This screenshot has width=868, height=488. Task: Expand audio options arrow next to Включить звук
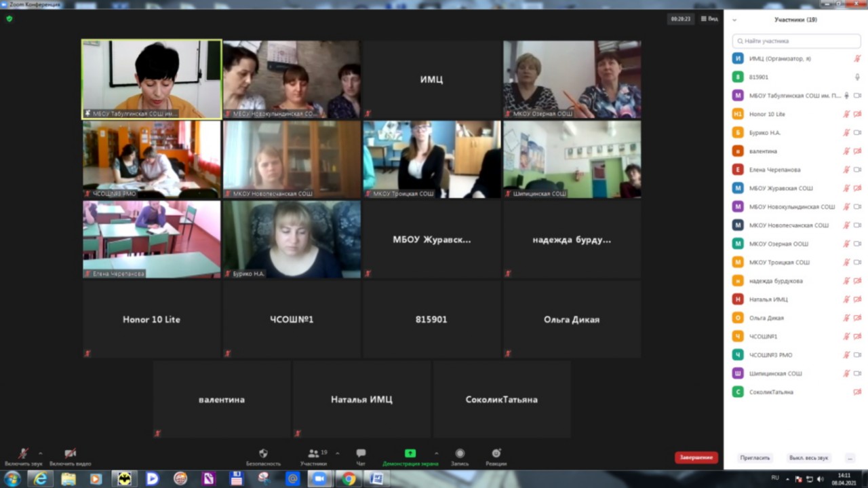(x=40, y=453)
